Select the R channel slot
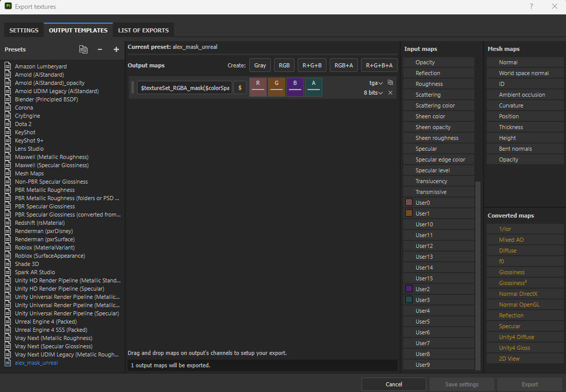The height and width of the screenshot is (392, 566). click(258, 86)
